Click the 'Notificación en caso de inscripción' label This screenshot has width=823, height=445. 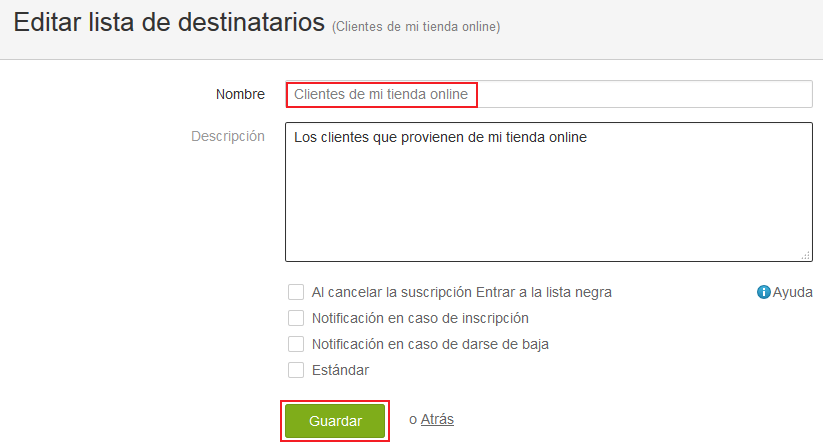point(420,319)
